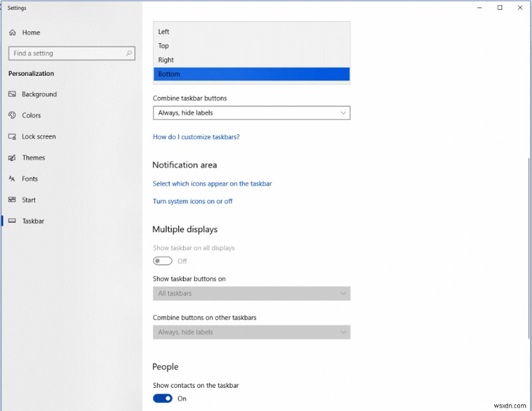Open the Combine taskbar buttons dropdown

pos(251,112)
